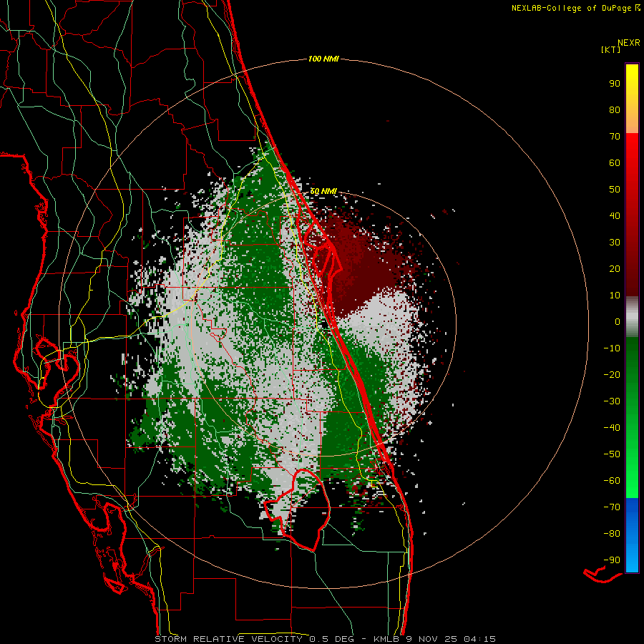Select the 9 NOV 25 date text
This screenshot has width=644, height=644.
[x=432, y=639]
